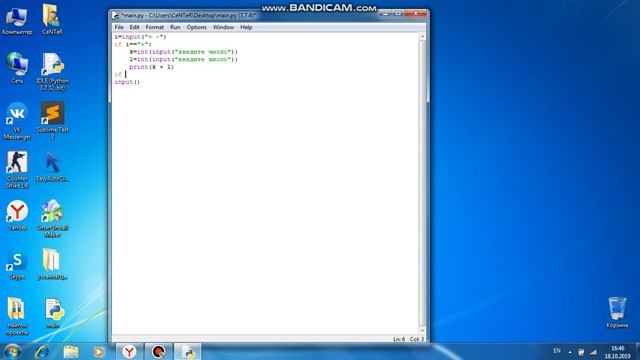Open the media player taskbar icon
Image resolution: width=640 pixels, height=360 pixels.
98,351
